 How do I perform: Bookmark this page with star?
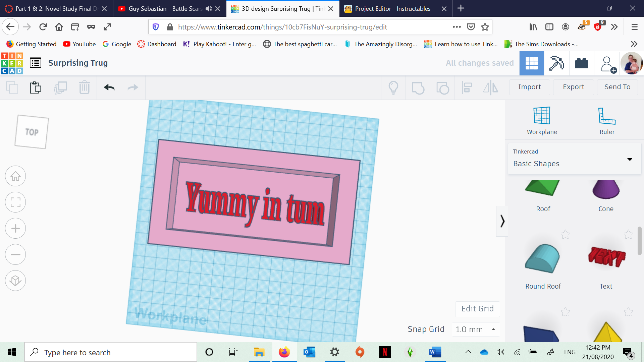coord(485,27)
